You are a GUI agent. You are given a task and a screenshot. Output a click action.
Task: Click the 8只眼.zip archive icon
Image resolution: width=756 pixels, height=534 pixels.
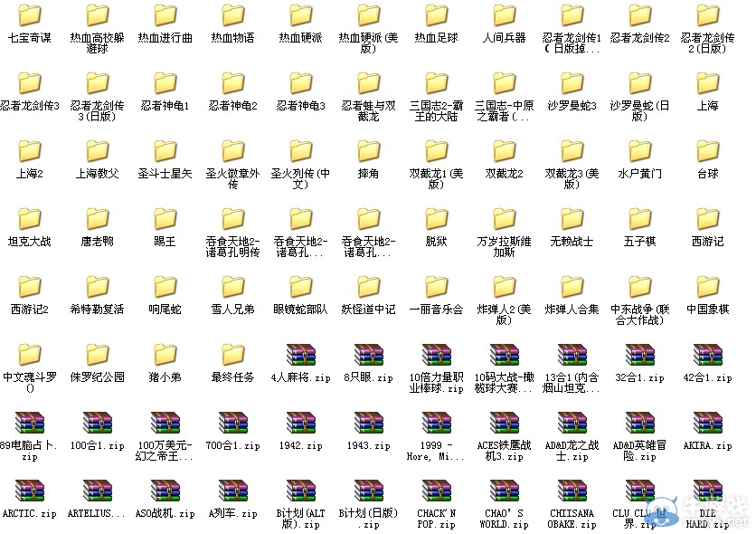(x=368, y=356)
